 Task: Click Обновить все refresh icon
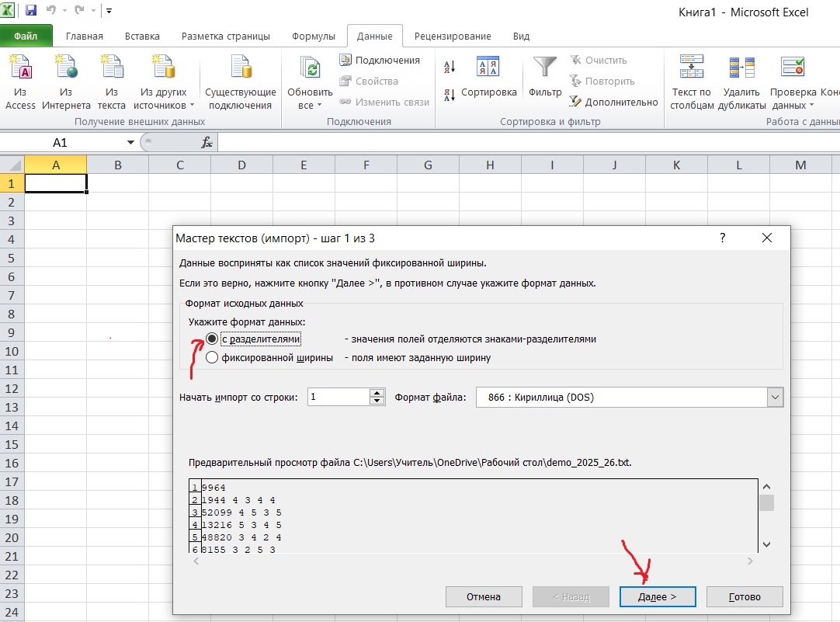310,68
